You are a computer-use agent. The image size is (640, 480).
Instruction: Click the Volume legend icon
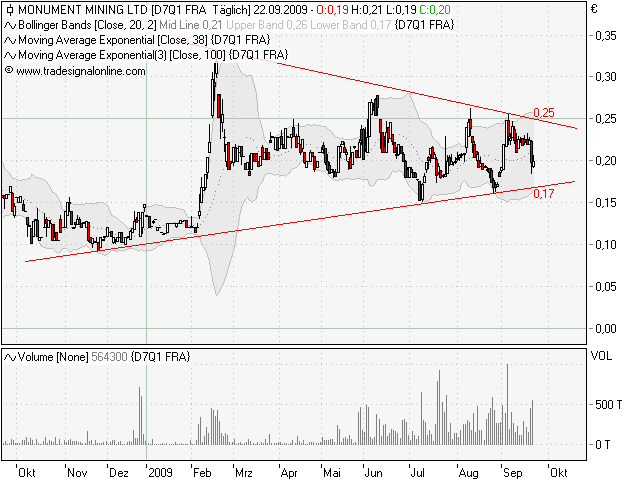[10, 357]
